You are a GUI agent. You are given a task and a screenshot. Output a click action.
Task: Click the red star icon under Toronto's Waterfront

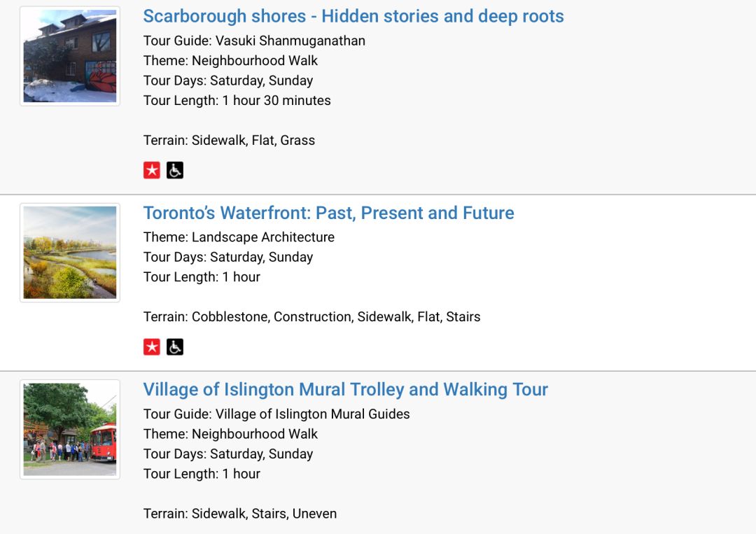click(x=152, y=347)
